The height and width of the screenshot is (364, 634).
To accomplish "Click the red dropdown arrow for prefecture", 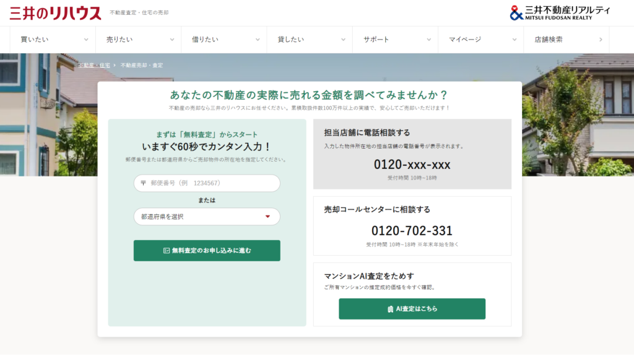I will [267, 217].
